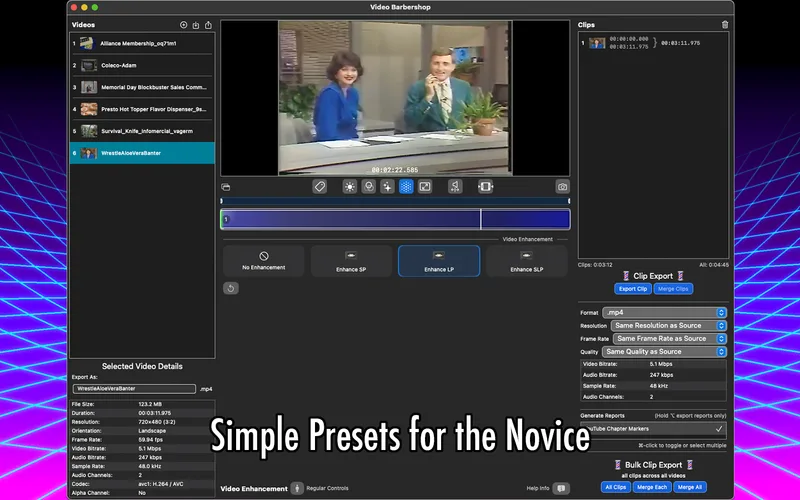The height and width of the screenshot is (500, 800).
Task: Click the File Size 123.2 MB value
Action: (148, 404)
